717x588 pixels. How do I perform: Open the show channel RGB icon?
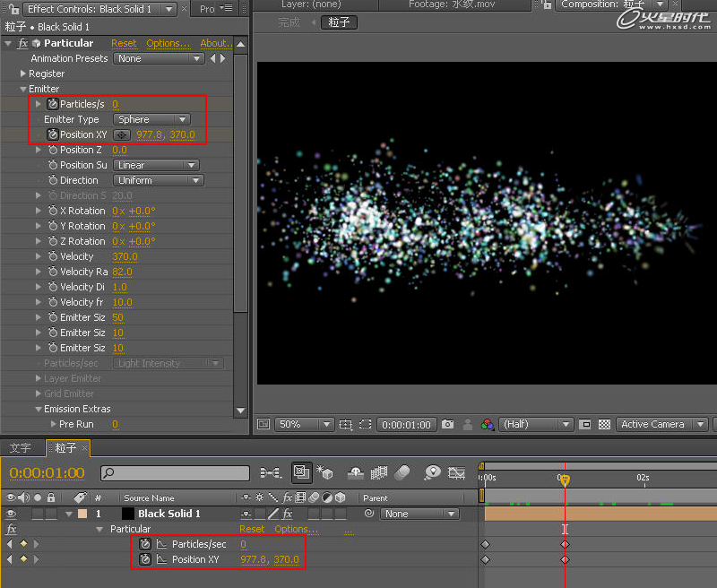488,424
